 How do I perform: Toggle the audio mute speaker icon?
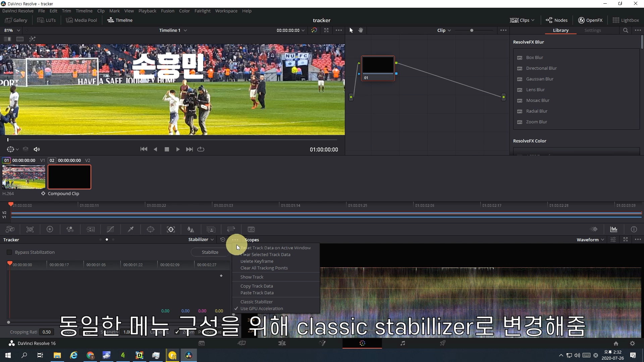(37, 149)
